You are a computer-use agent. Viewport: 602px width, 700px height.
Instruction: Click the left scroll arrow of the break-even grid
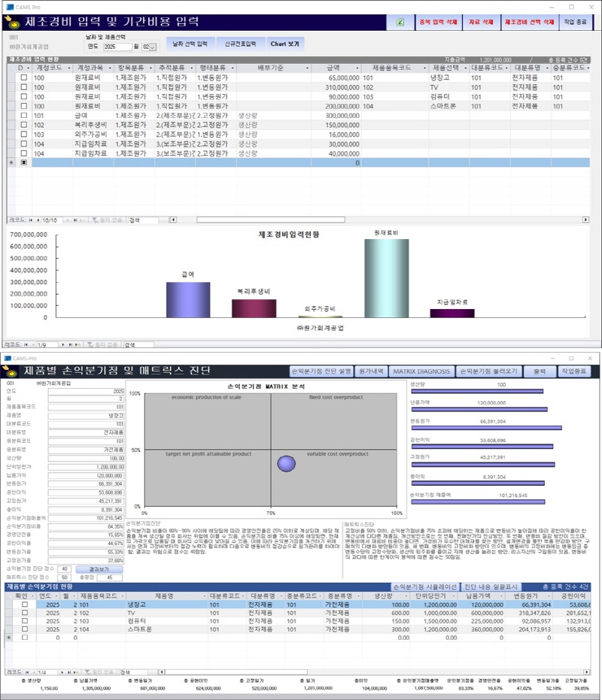162,672
